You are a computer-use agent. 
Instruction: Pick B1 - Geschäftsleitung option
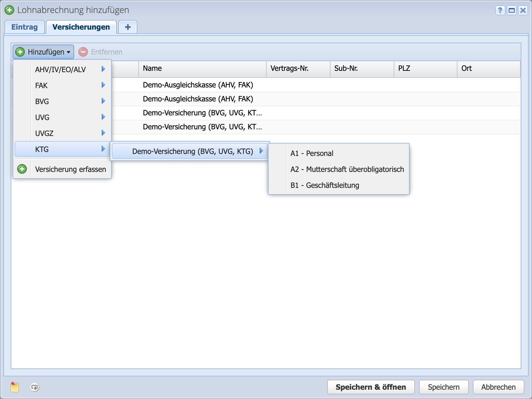pyautogui.click(x=325, y=185)
